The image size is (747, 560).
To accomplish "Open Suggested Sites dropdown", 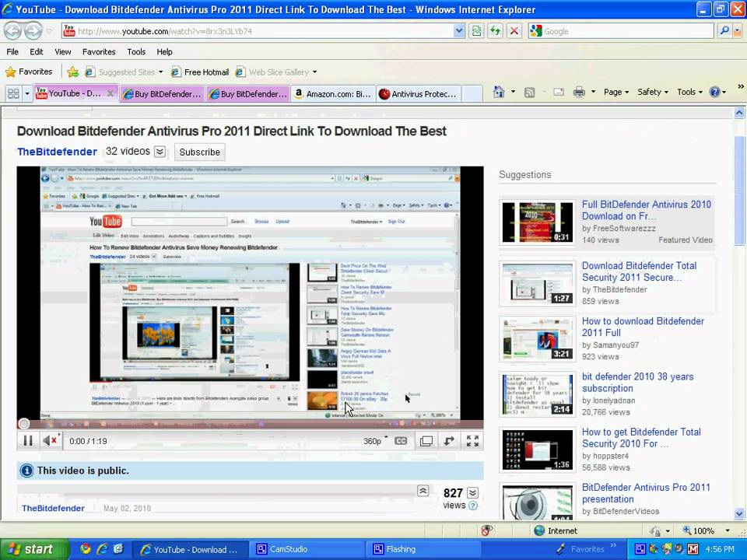I will click(160, 72).
